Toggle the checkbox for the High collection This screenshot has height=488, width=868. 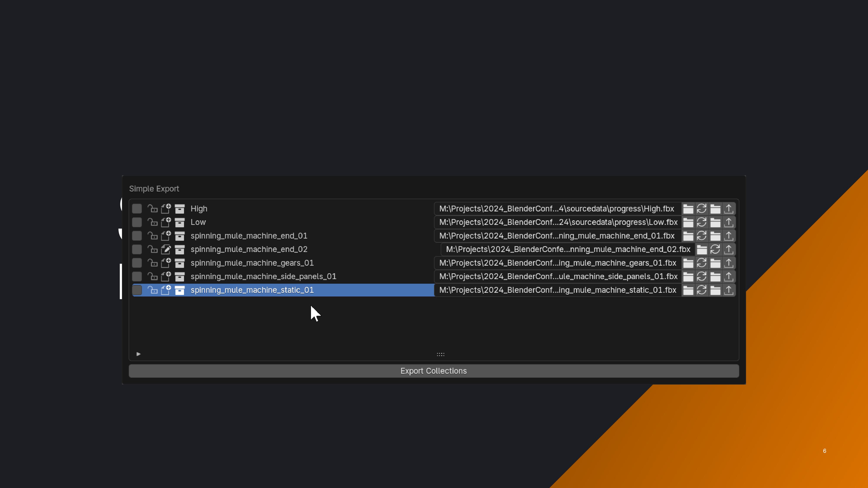pyautogui.click(x=137, y=208)
